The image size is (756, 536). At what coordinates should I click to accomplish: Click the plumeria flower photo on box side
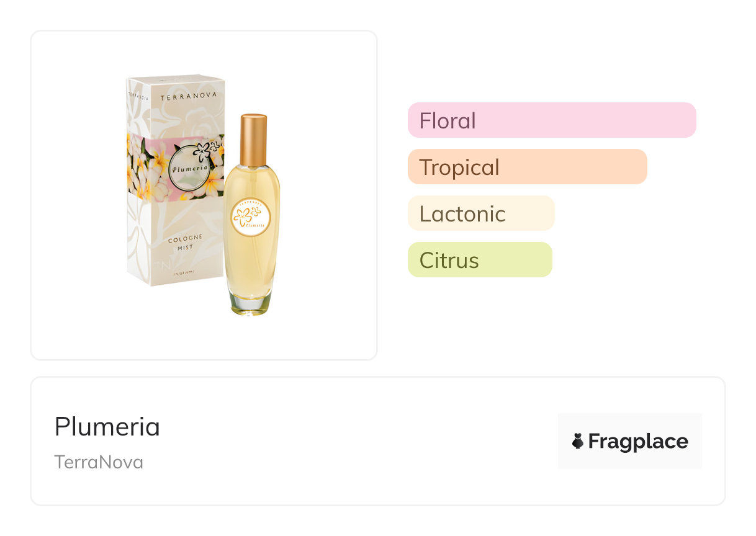137,166
